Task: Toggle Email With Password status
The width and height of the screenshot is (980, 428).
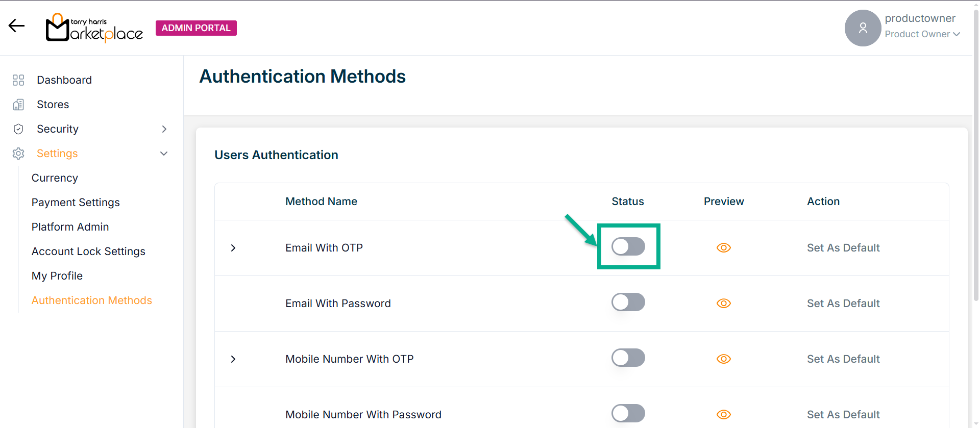Action: (628, 303)
